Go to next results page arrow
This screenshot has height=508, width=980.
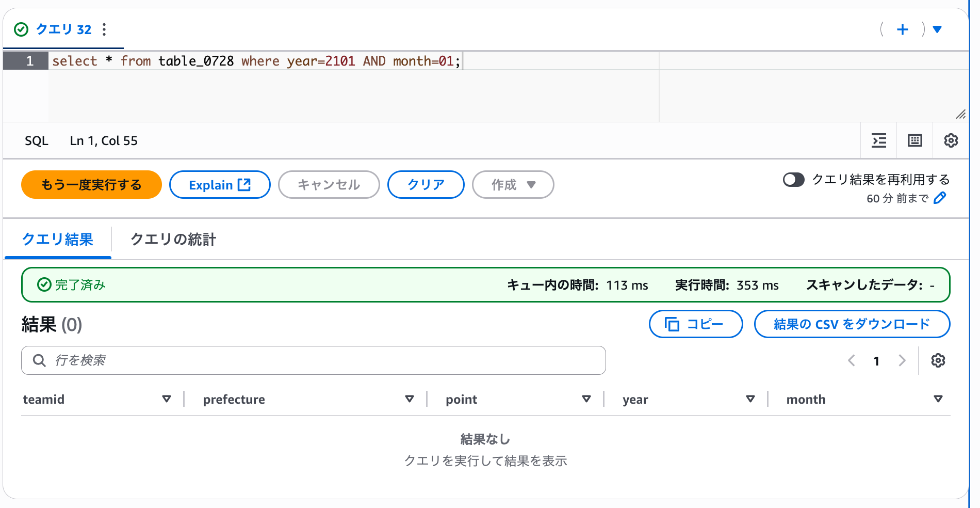(x=902, y=360)
